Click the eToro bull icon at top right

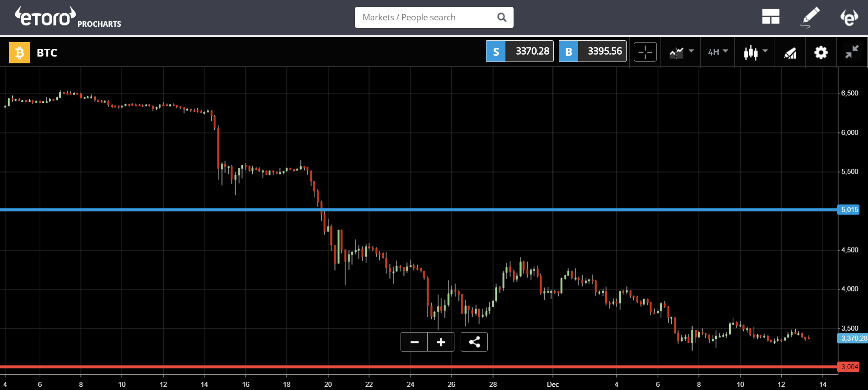849,17
